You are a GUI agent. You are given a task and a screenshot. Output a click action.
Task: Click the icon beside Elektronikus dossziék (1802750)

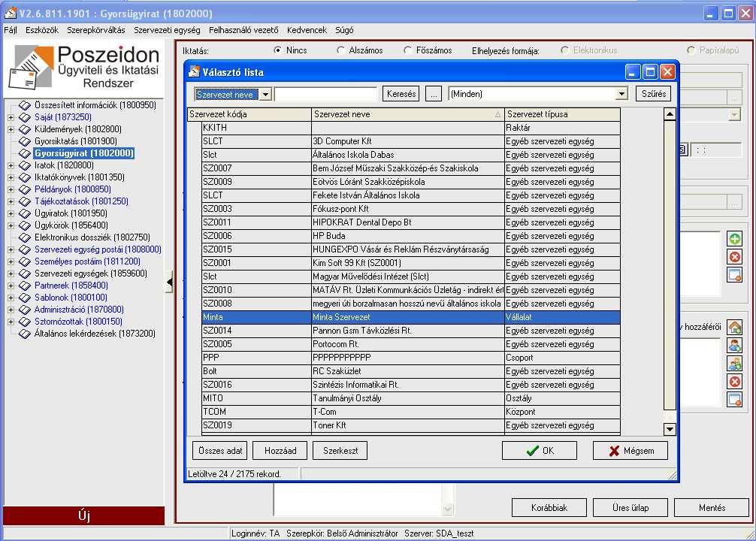coord(25,237)
